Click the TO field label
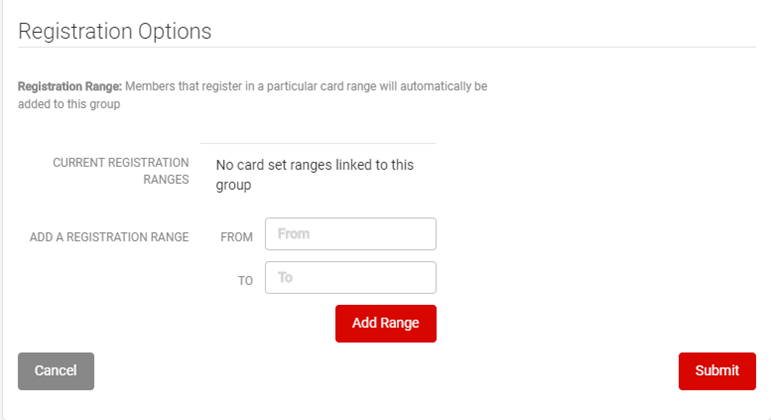The image size is (771, 420). click(x=245, y=281)
